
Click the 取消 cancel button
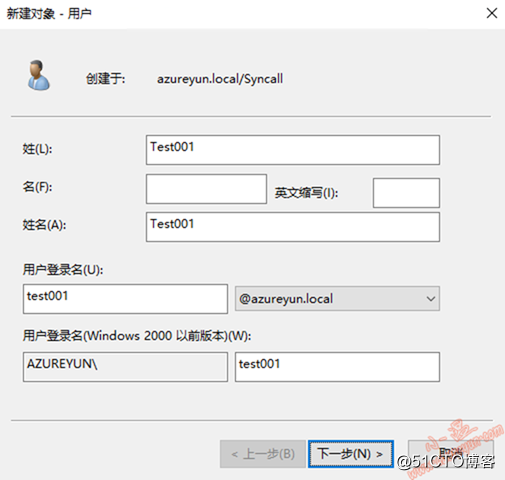click(451, 454)
